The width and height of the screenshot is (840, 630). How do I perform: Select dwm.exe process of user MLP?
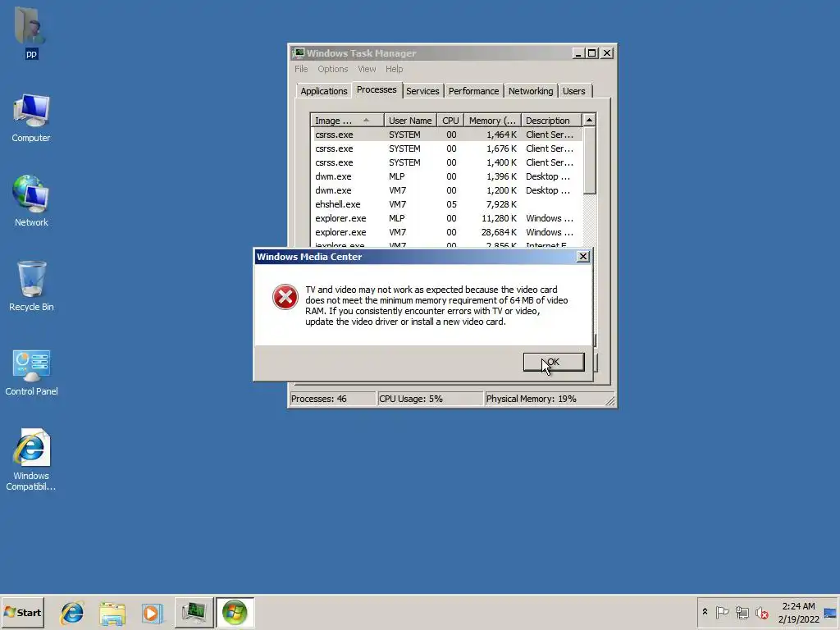pyautogui.click(x=446, y=176)
